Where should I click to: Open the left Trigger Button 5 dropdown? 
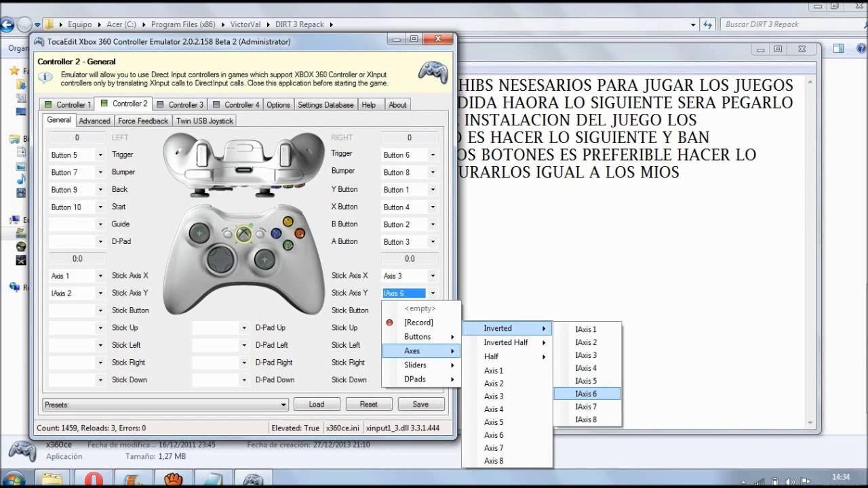[x=100, y=155]
